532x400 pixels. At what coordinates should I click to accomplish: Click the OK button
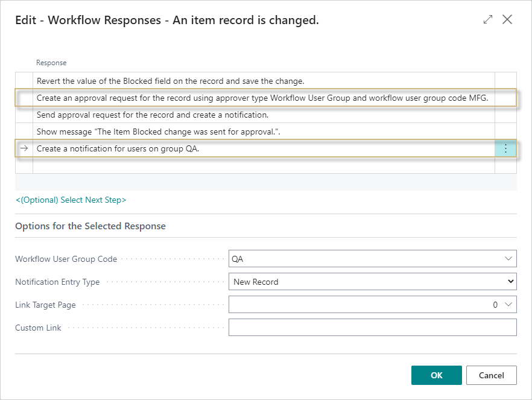[x=435, y=375]
